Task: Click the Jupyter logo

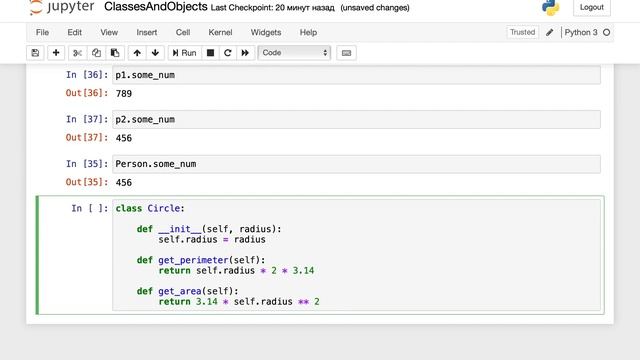Action: (62, 7)
